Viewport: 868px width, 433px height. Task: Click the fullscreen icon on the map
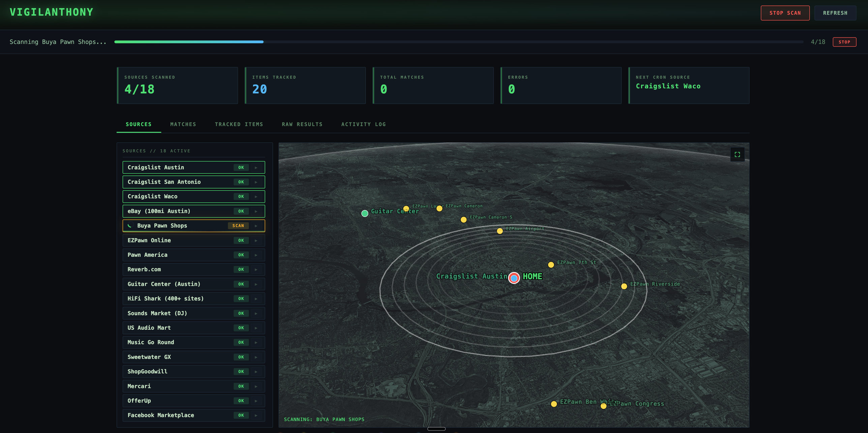(x=738, y=154)
